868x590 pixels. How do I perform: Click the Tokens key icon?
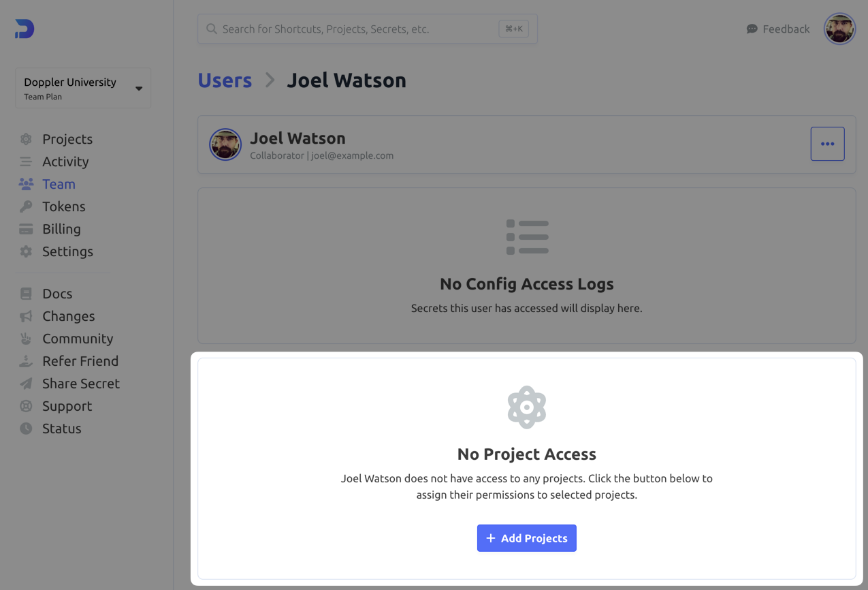pyautogui.click(x=26, y=206)
